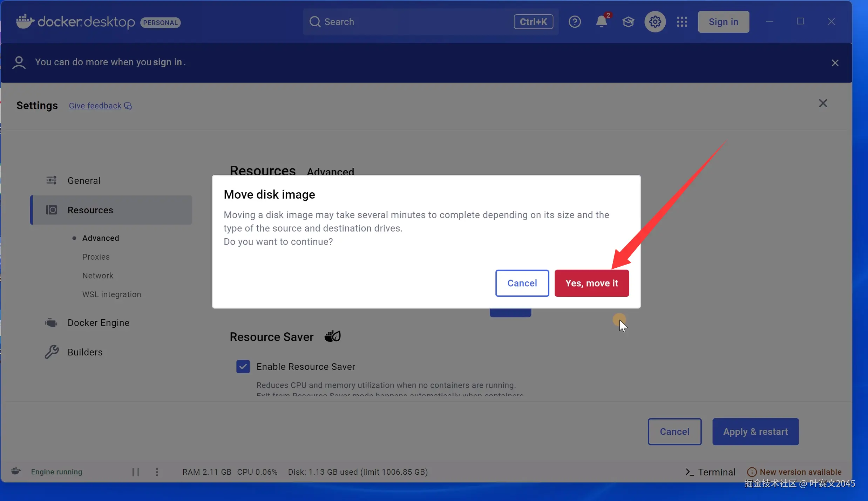The height and width of the screenshot is (501, 868).
Task: Open engine three-dot options menu
Action: [x=157, y=472]
